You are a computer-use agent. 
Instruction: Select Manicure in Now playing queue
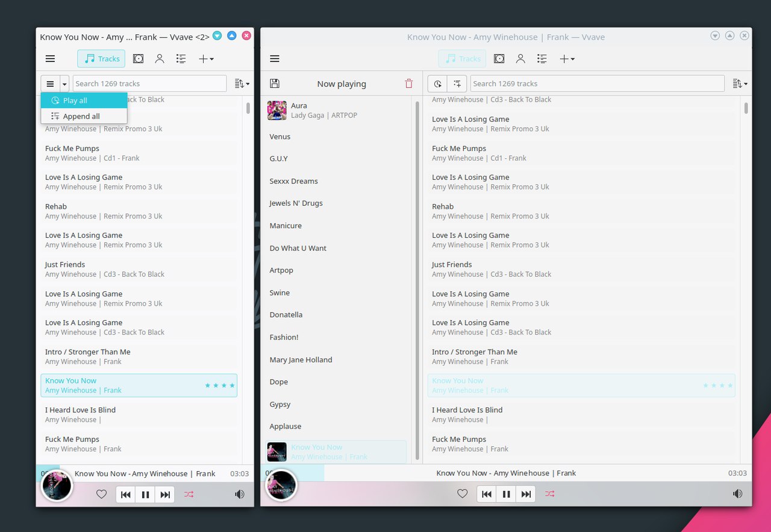coord(337,226)
